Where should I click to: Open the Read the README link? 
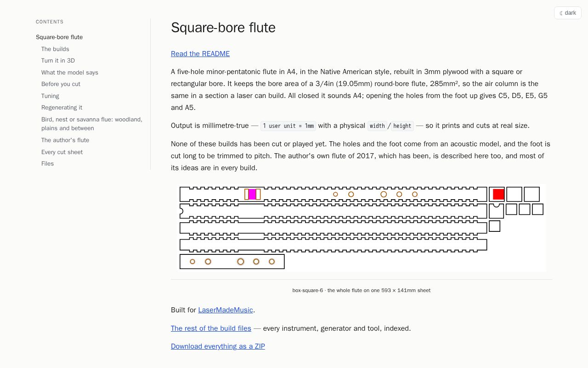click(200, 54)
